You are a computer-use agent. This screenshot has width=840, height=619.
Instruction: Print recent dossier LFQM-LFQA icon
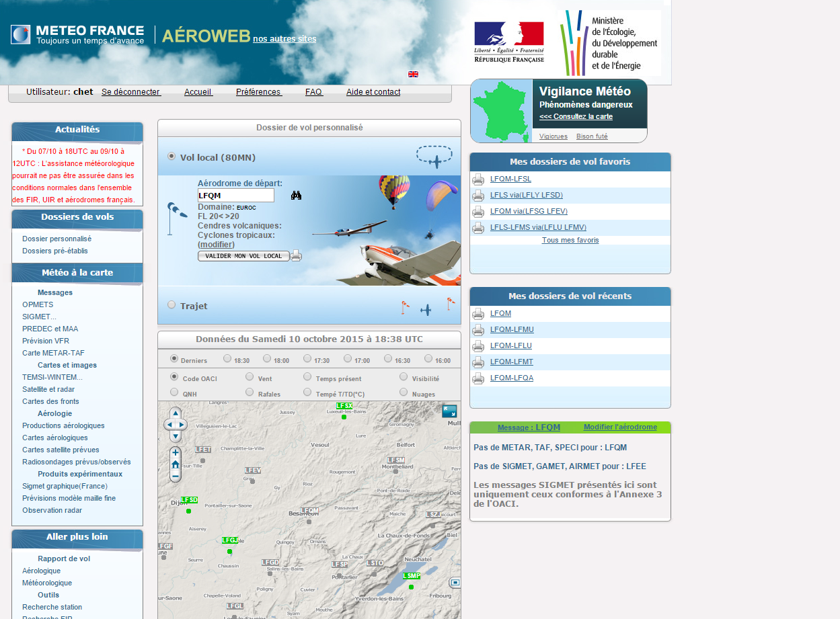point(478,378)
